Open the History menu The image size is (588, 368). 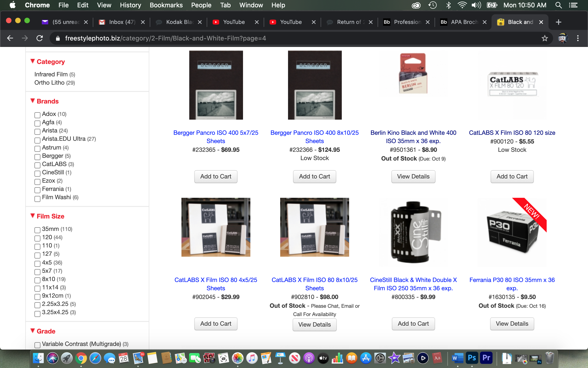[x=130, y=5]
